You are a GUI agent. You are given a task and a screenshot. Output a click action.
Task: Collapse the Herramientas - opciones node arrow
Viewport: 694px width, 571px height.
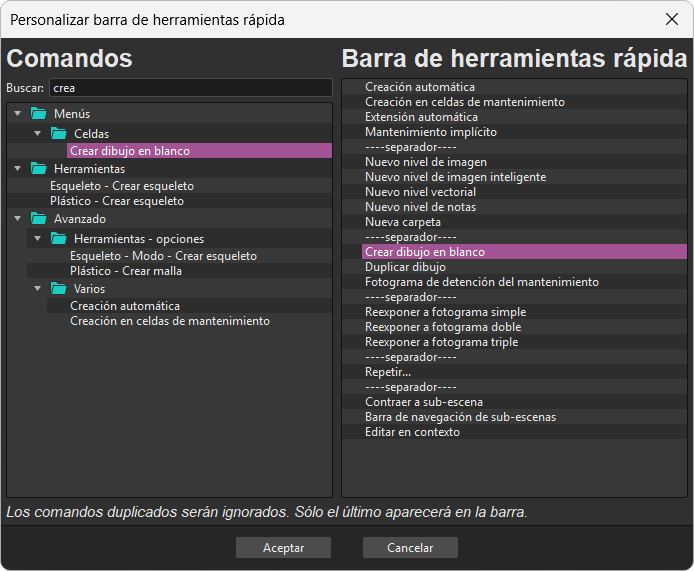(x=38, y=239)
